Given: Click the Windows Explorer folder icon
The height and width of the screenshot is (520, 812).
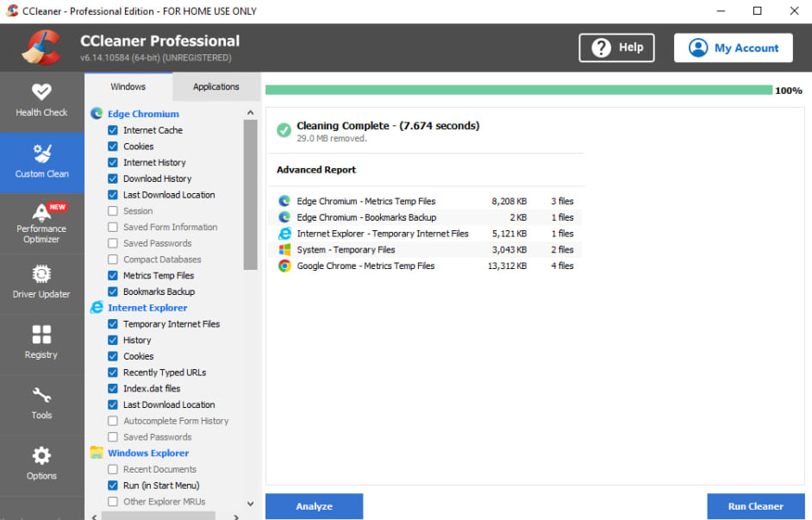Looking at the screenshot, I should [x=97, y=453].
